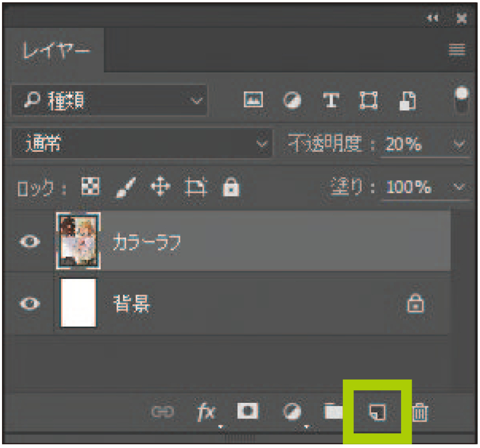Select the レイヤー panel tab
Image resolution: width=480 pixels, height=448 pixels.
[56, 51]
